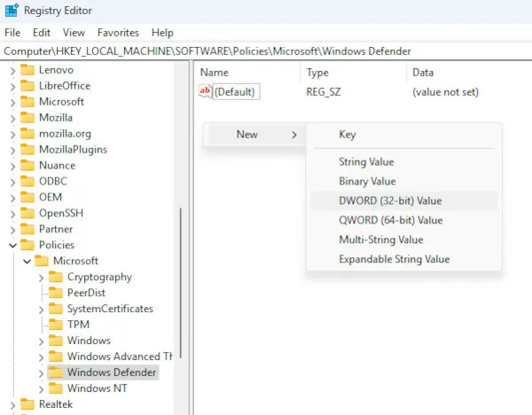
Task: Click the Policies folder icon
Action: (x=27, y=245)
